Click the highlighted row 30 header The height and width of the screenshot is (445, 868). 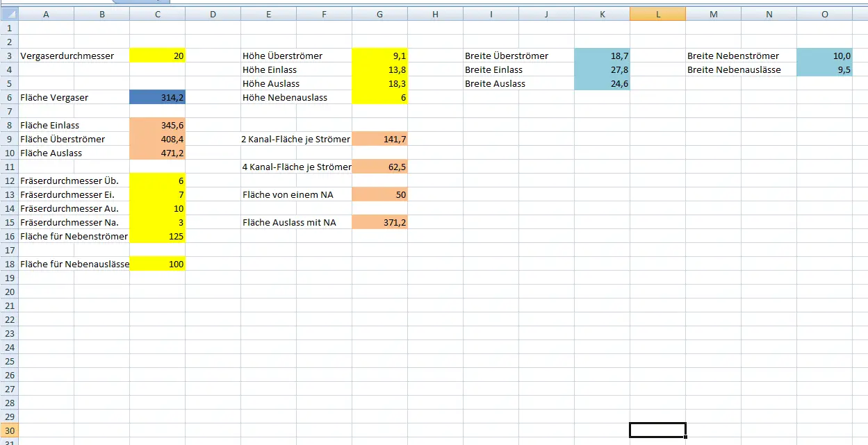click(9, 430)
